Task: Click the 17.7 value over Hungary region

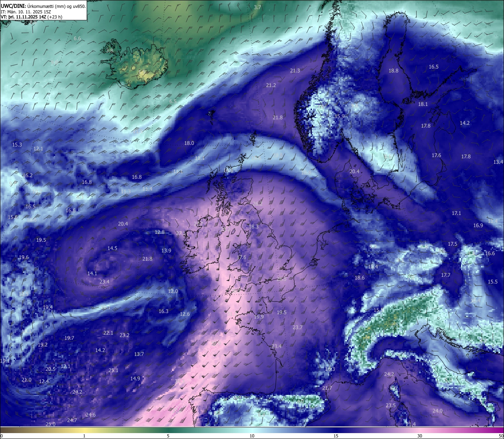Action: coord(446,275)
